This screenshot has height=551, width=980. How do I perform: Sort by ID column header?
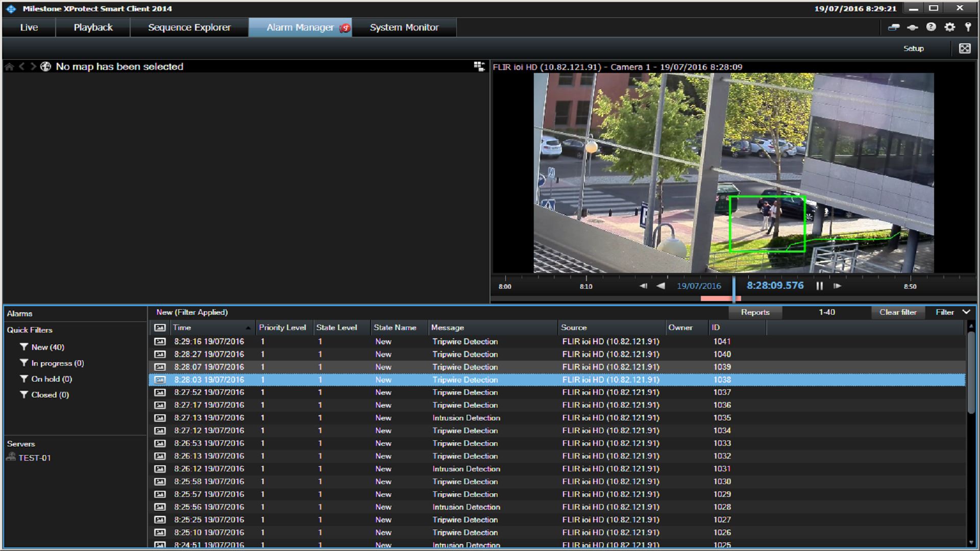click(737, 328)
